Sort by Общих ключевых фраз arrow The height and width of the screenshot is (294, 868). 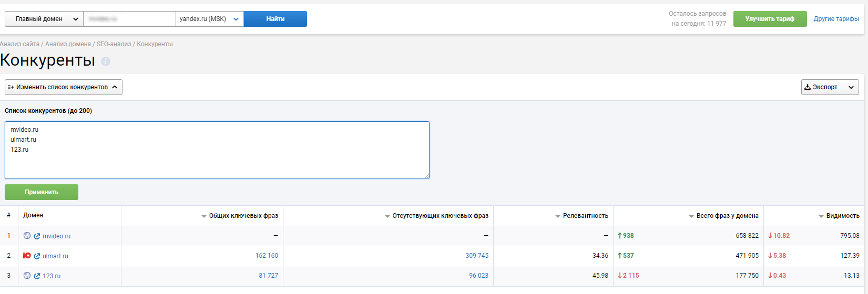[x=204, y=216]
